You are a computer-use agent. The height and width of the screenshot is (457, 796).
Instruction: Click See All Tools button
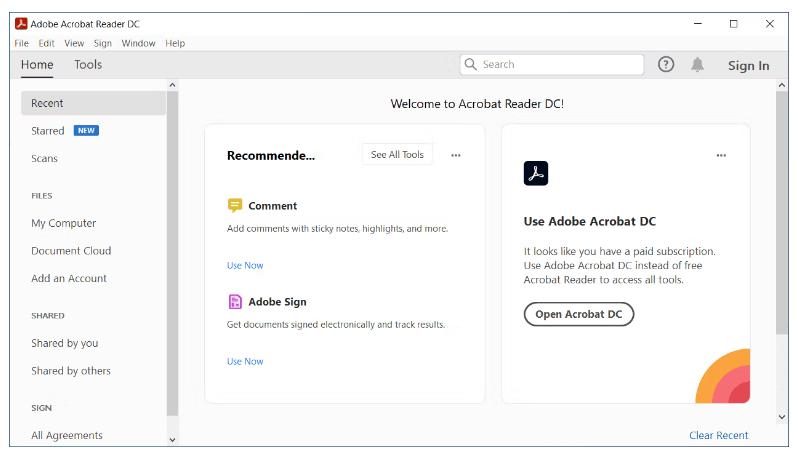click(x=397, y=154)
